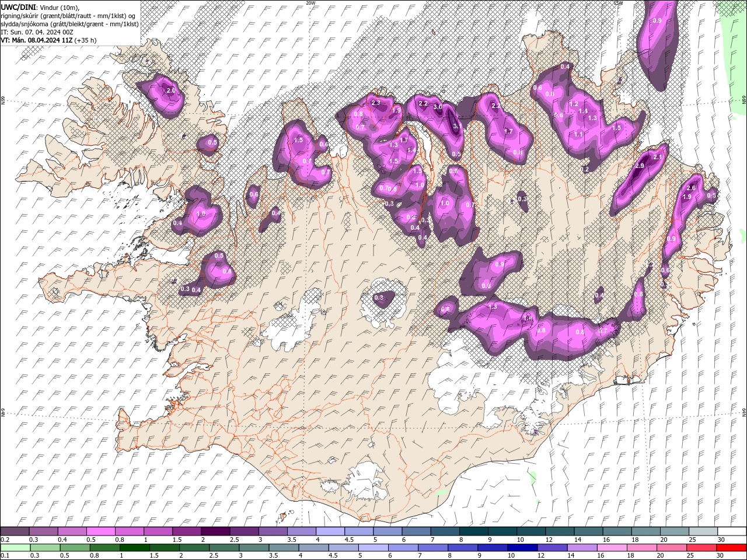Click the "2.9" value in the eastern snow band
Image resolution: width=747 pixels, height=560 pixels.
pyautogui.click(x=640, y=166)
